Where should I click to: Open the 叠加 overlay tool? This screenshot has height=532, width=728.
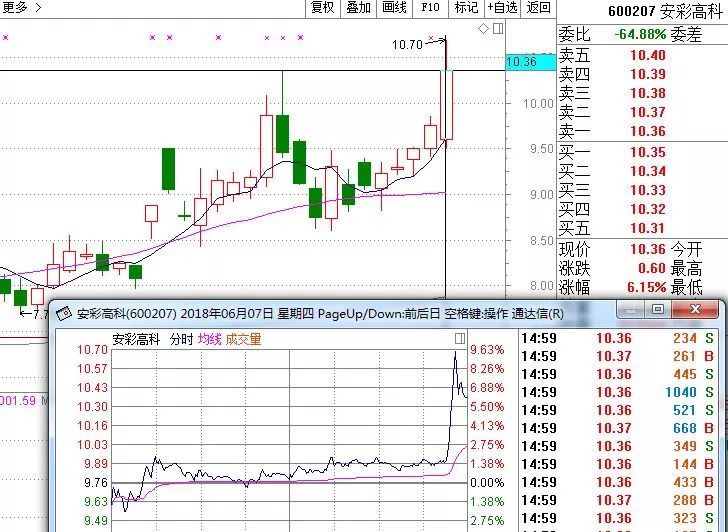pos(358,8)
